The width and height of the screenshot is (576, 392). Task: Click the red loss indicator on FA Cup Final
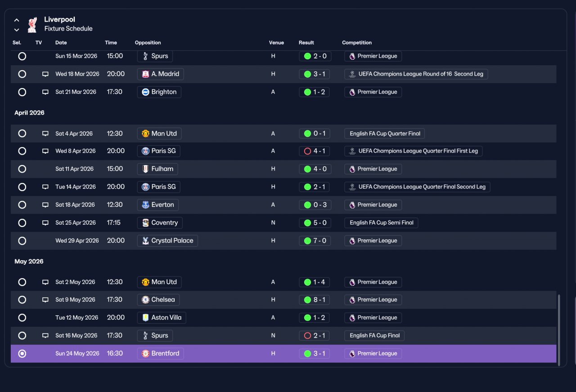coord(307,335)
